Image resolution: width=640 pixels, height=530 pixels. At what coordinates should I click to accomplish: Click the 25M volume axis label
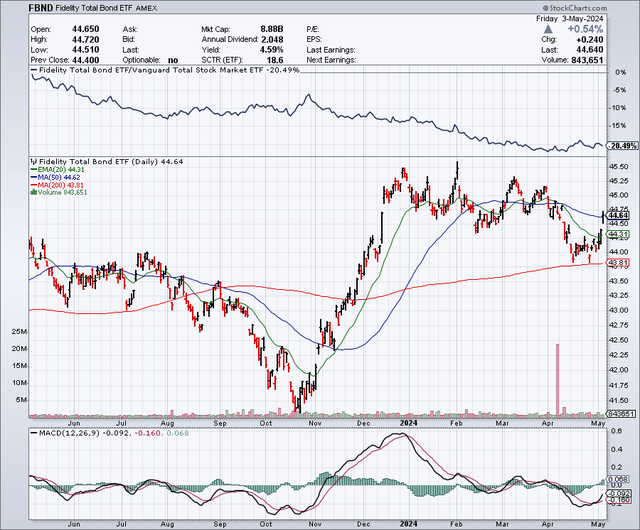(x=19, y=332)
